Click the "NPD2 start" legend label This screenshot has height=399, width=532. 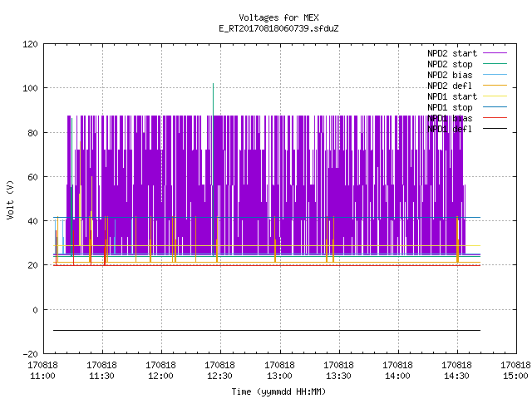452,53
